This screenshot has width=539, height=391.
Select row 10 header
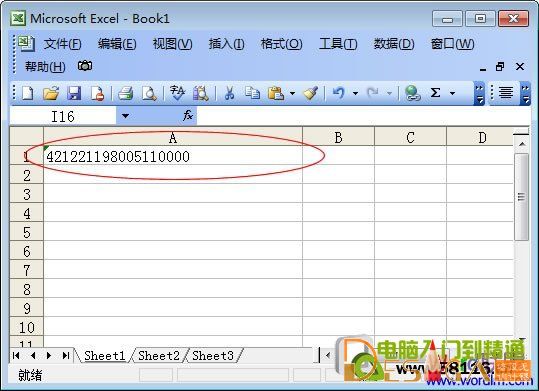[27, 327]
